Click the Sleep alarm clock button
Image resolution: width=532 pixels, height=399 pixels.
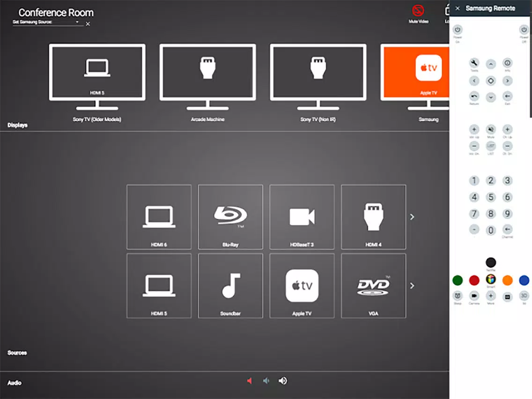(458, 296)
